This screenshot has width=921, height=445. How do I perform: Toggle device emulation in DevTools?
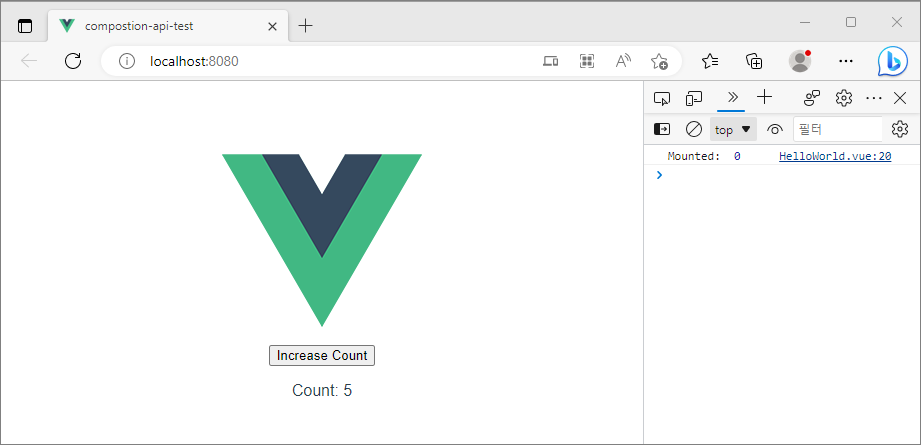click(695, 98)
